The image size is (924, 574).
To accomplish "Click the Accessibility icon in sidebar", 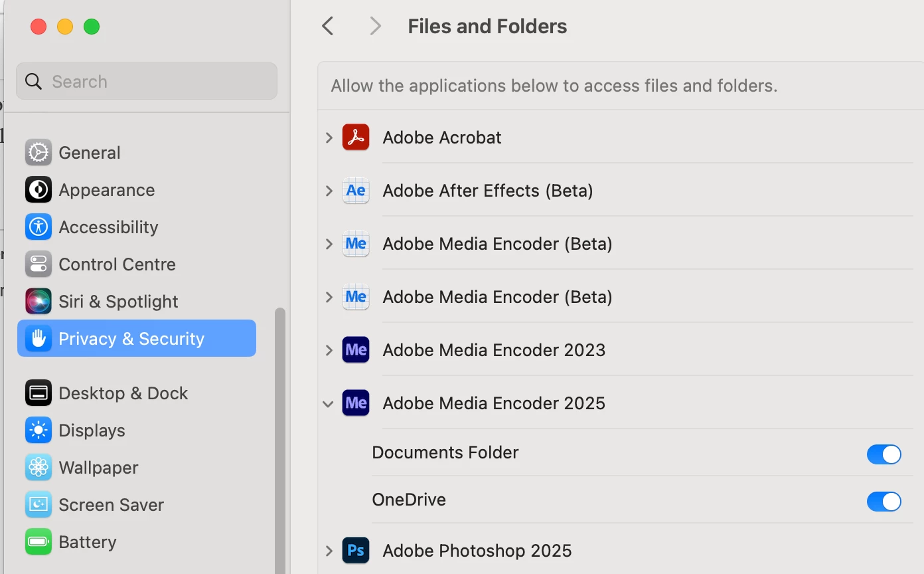I will tap(38, 227).
